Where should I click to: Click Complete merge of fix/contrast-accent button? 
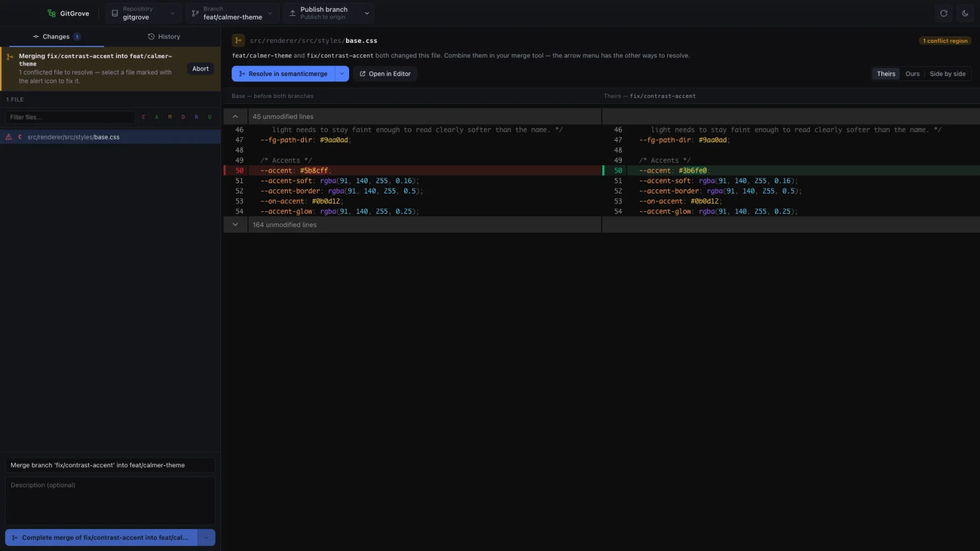click(x=101, y=538)
